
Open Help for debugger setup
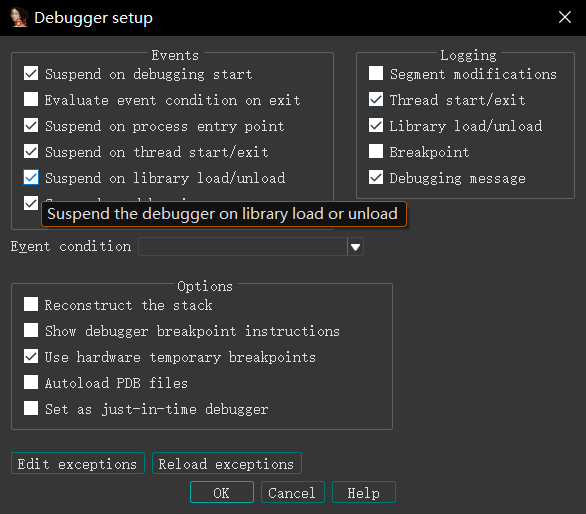click(364, 492)
